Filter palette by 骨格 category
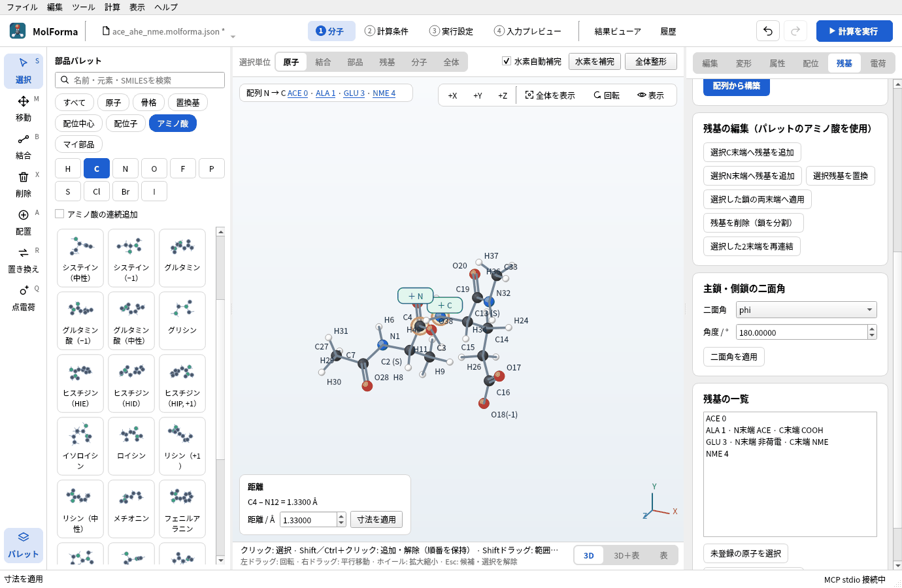The width and height of the screenshot is (902, 588). (149, 103)
